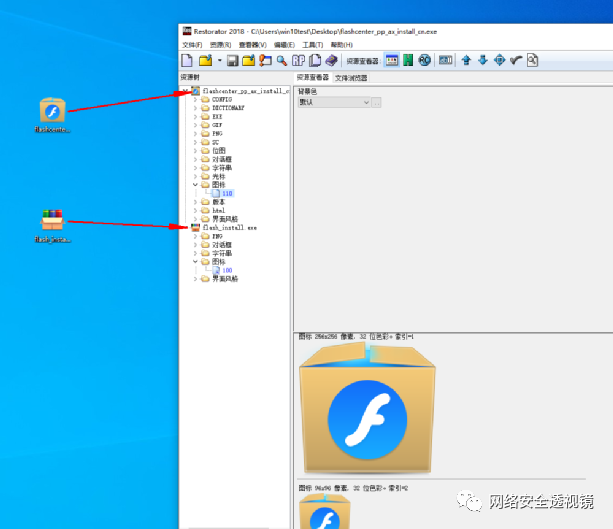Image resolution: width=613 pixels, height=529 pixels.
Task: Click the checkmark commit icon
Action: pos(516,61)
